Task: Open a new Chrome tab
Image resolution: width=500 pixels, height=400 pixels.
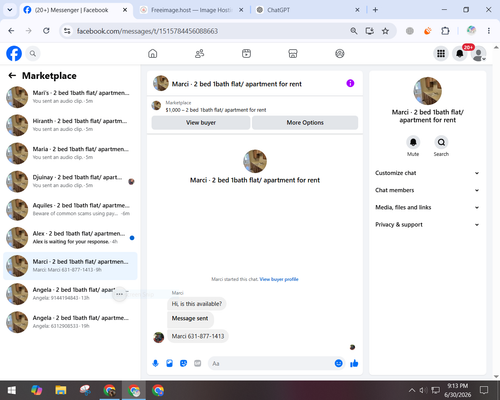Action: tap(375, 10)
